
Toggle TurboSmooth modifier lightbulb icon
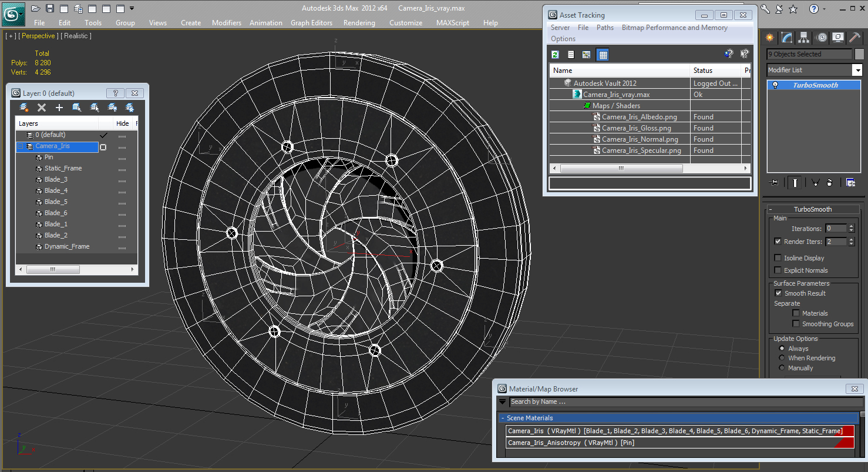775,85
